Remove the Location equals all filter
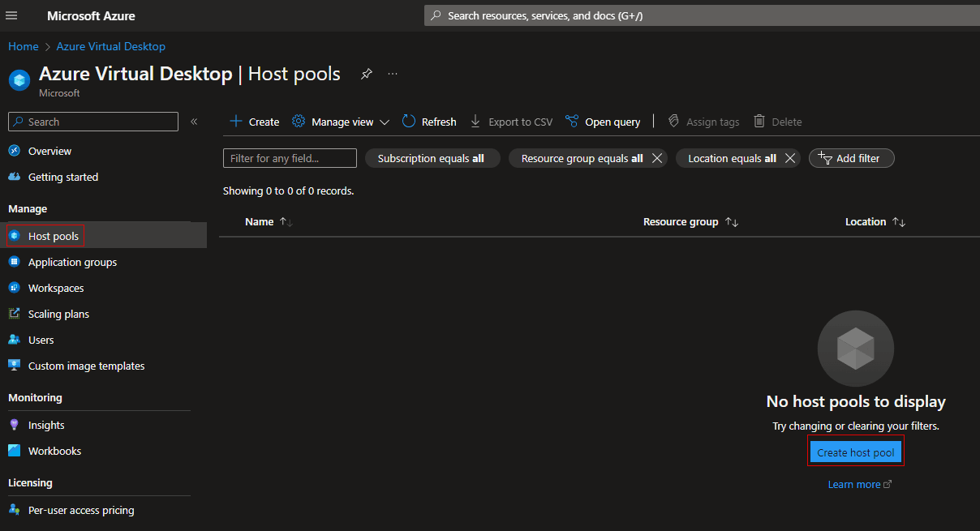This screenshot has height=531, width=980. tap(789, 158)
